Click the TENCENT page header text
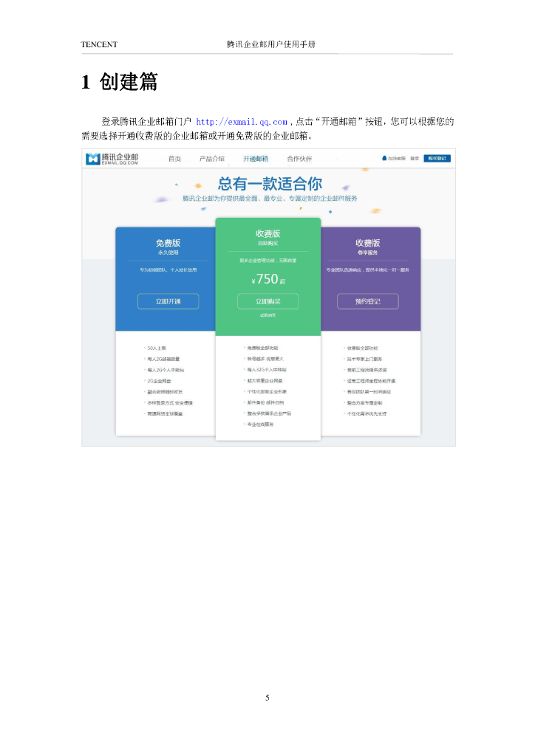 (x=99, y=44)
